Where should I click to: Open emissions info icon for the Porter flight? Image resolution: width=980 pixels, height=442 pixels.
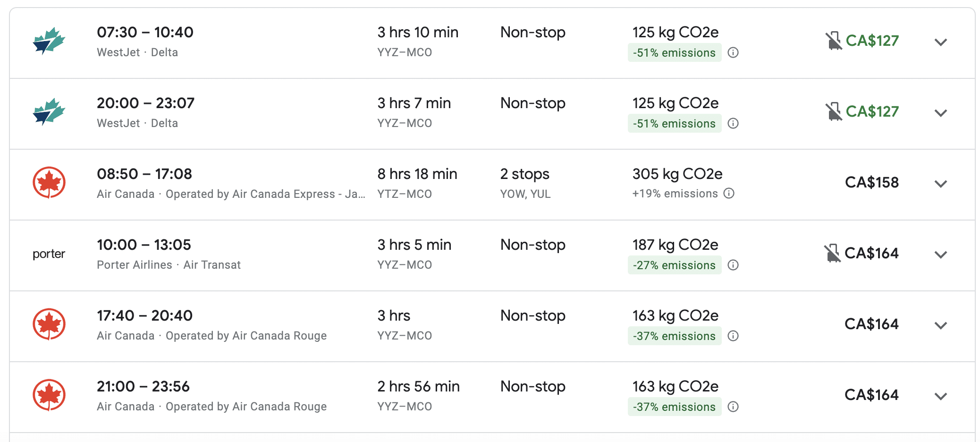(x=733, y=265)
